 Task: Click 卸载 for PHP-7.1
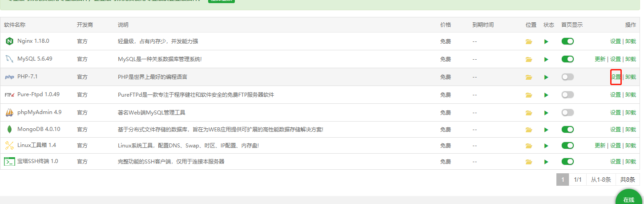[x=631, y=77]
